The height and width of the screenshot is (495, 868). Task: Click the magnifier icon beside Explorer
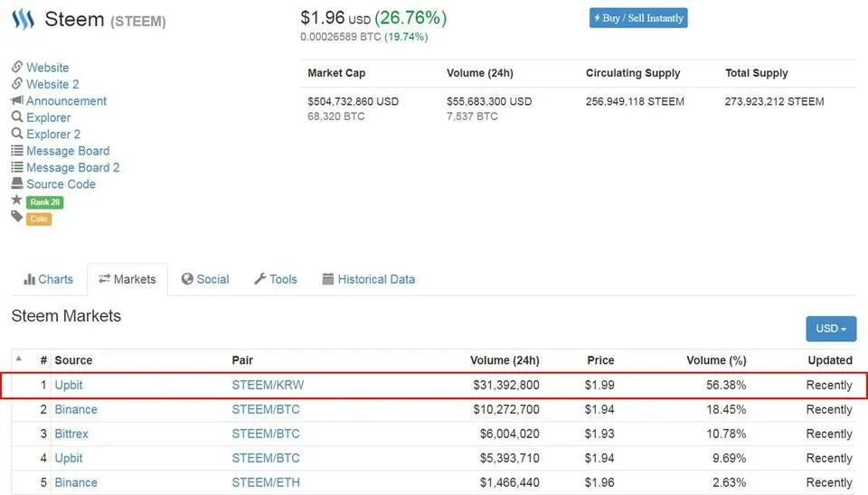pyautogui.click(x=17, y=117)
